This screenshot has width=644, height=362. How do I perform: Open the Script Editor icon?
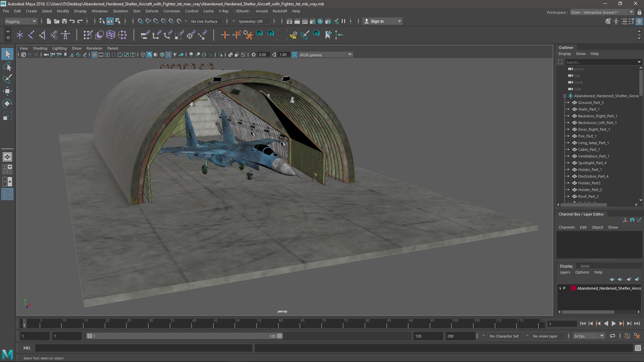[x=638, y=348]
